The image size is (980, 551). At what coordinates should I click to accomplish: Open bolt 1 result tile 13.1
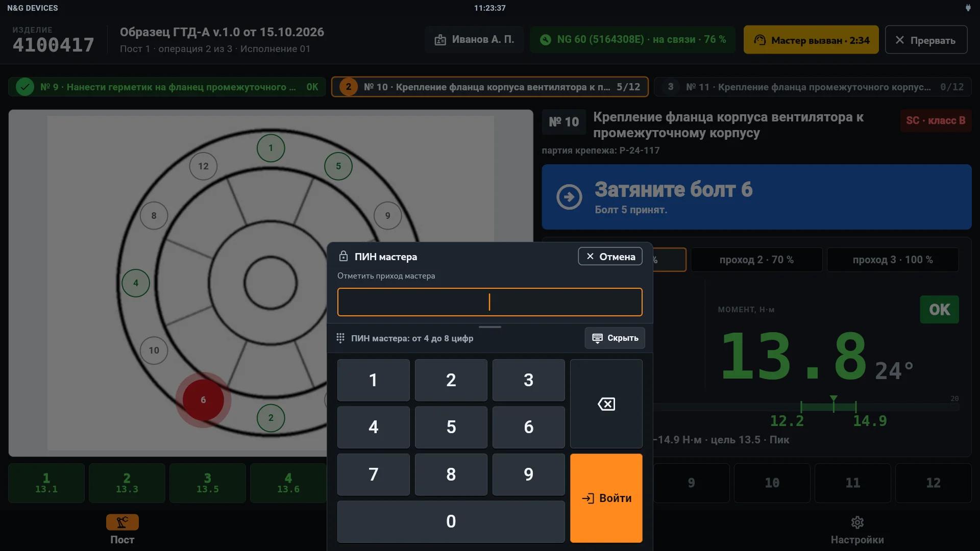point(46,483)
